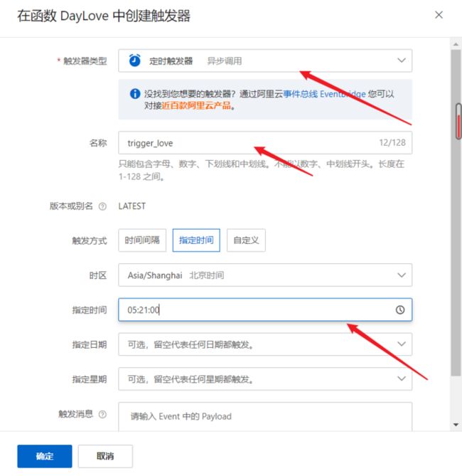
Task: Close the create trigger dialog
Action: [439, 15]
